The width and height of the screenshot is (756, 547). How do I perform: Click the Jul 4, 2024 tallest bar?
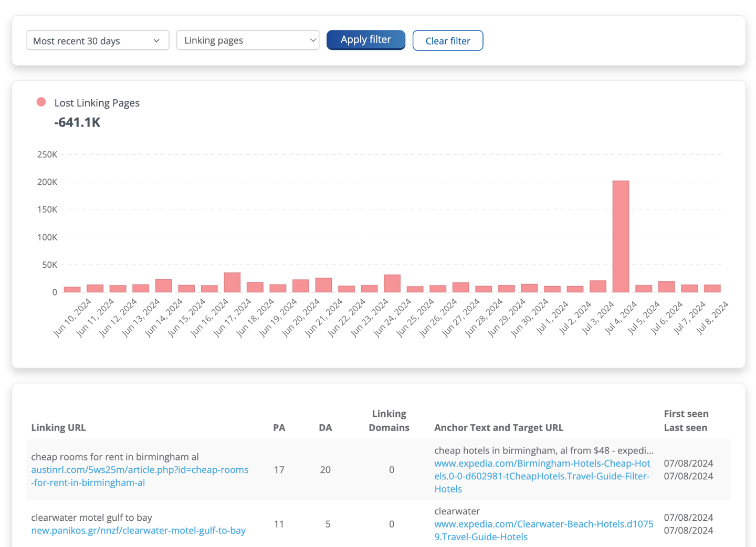621,236
